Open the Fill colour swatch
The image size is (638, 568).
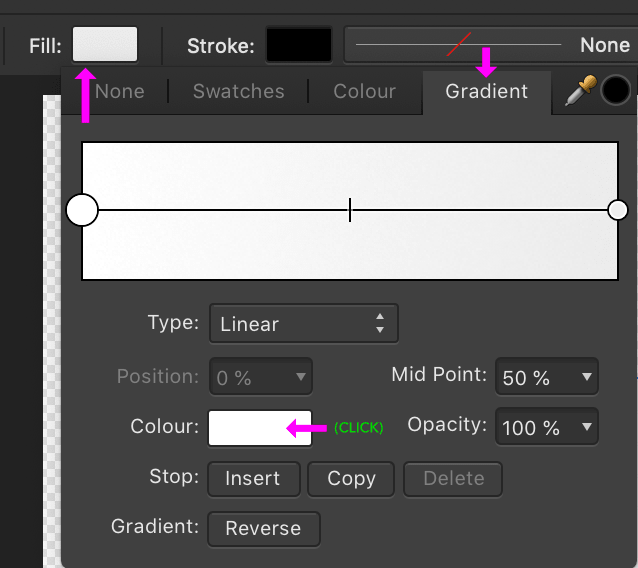(105, 45)
